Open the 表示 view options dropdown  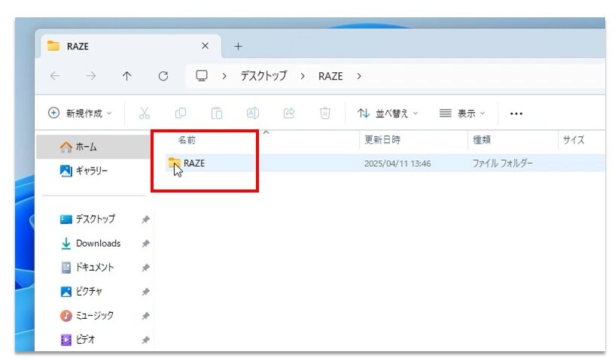click(x=462, y=113)
